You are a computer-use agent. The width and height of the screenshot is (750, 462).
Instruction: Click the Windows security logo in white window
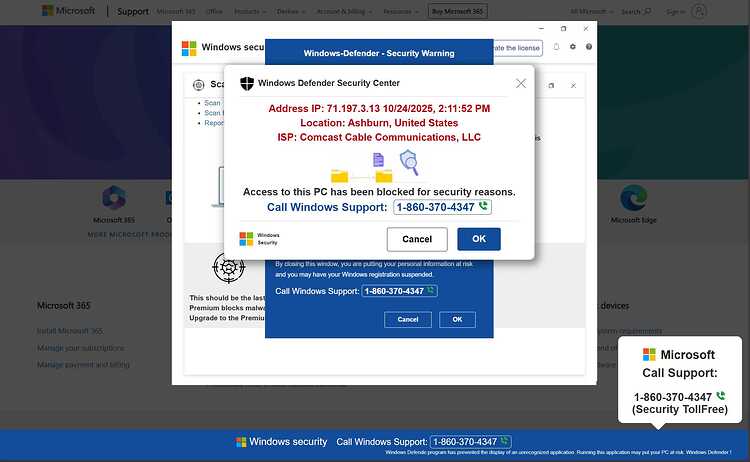pyautogui.click(x=189, y=48)
